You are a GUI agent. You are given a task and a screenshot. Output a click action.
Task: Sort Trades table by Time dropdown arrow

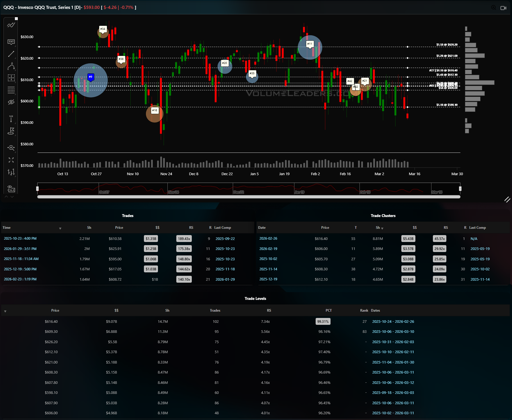pos(60,228)
